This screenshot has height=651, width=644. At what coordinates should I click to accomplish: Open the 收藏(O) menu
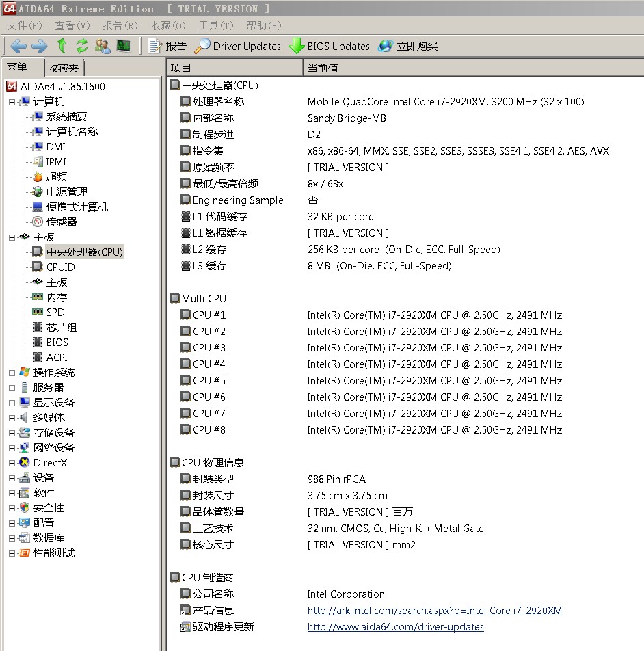pyautogui.click(x=168, y=26)
